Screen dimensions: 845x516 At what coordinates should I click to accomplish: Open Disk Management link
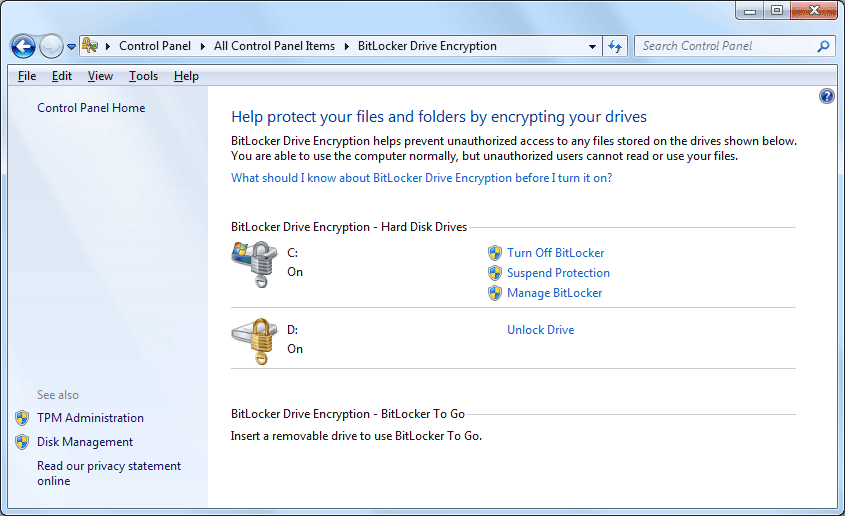[x=85, y=442]
